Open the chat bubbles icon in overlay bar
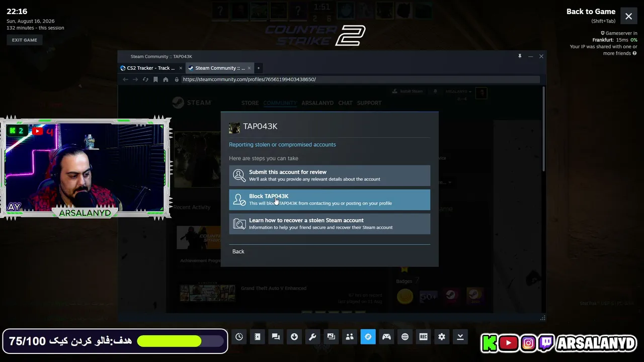This screenshot has width=644, height=362. point(276,337)
